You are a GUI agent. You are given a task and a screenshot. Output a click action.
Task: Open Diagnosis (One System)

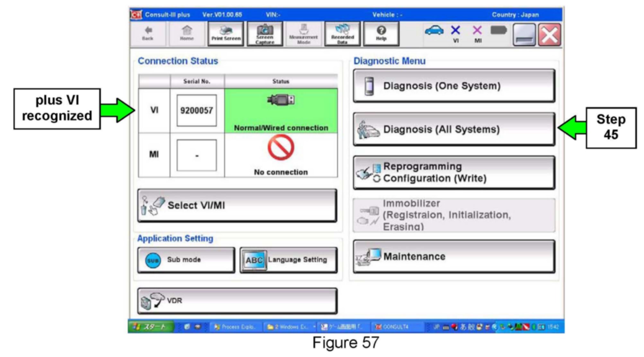coord(454,86)
